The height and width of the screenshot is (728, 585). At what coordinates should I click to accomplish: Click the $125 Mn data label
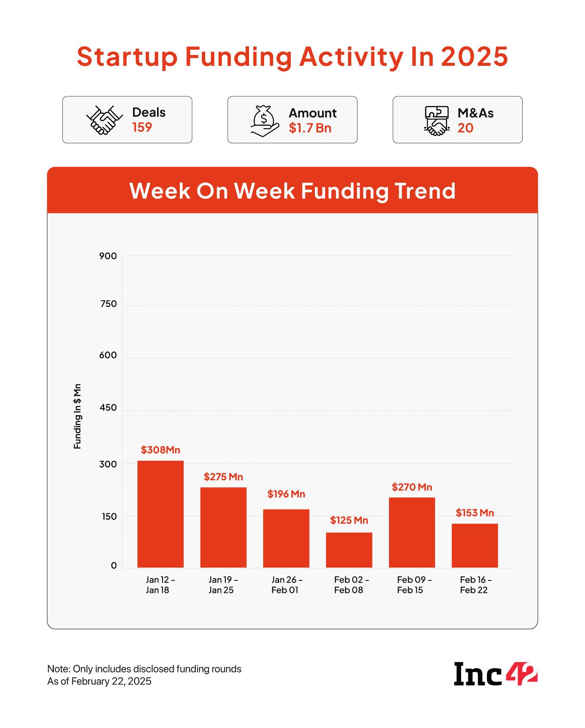349,520
